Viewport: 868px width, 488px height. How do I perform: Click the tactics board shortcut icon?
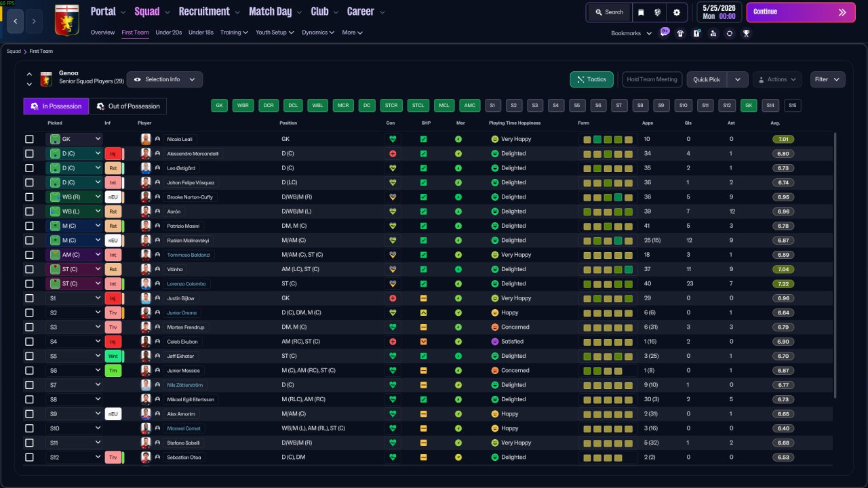(x=696, y=33)
